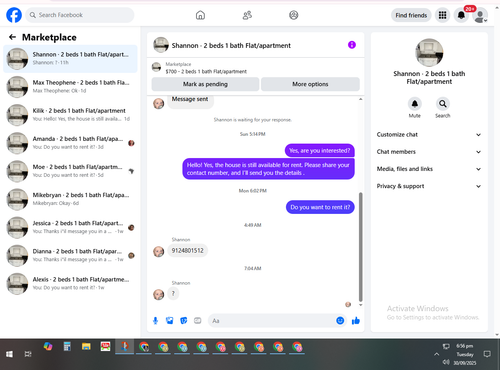The width and height of the screenshot is (500, 370).
Task: Expand Privacy & support section
Action: pyautogui.click(x=429, y=186)
